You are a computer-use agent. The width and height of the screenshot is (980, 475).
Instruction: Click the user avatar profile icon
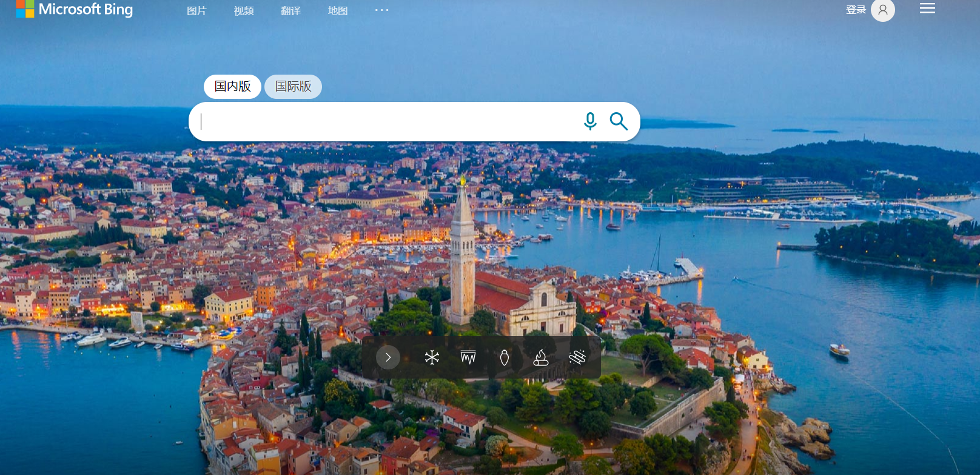coord(882,10)
